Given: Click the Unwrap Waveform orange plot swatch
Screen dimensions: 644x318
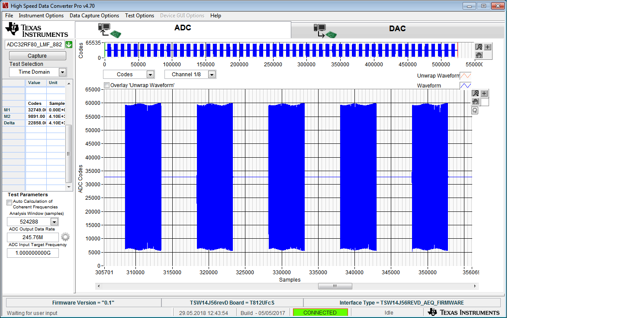Looking at the screenshot, I should click(x=465, y=76).
